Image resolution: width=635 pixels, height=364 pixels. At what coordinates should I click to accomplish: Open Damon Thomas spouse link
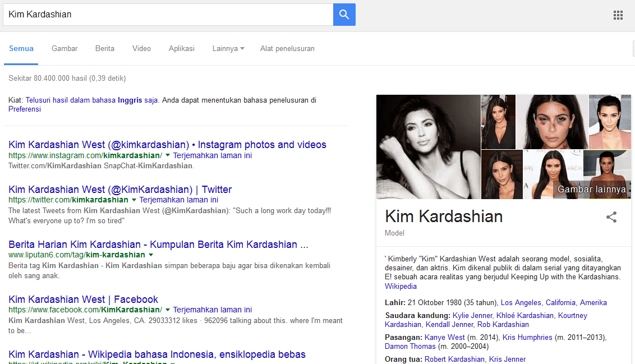410,346
